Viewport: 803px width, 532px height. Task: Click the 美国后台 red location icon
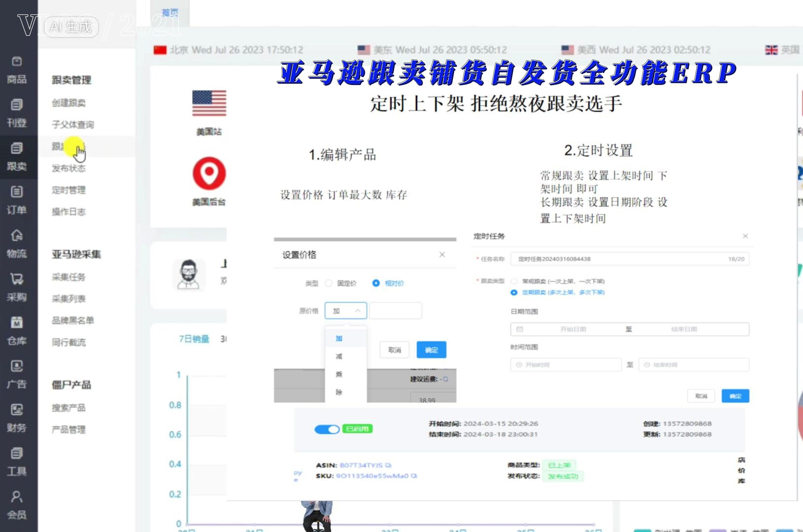click(209, 173)
